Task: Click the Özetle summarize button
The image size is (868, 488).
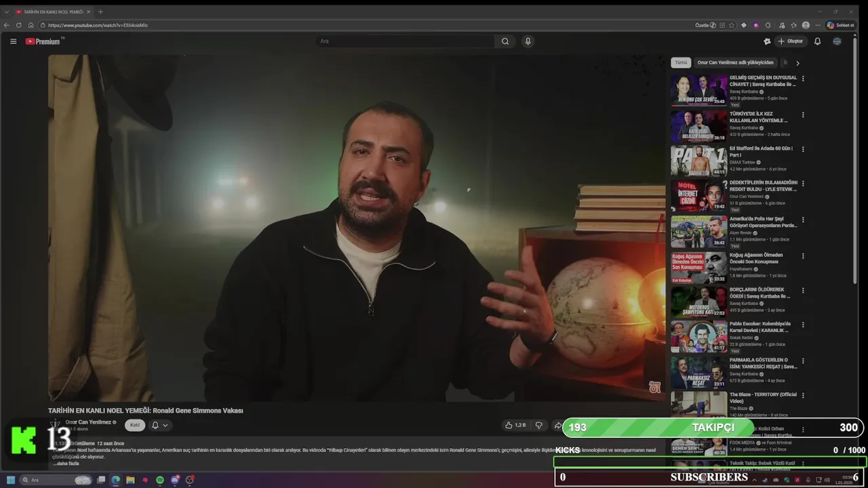Action: tap(705, 25)
